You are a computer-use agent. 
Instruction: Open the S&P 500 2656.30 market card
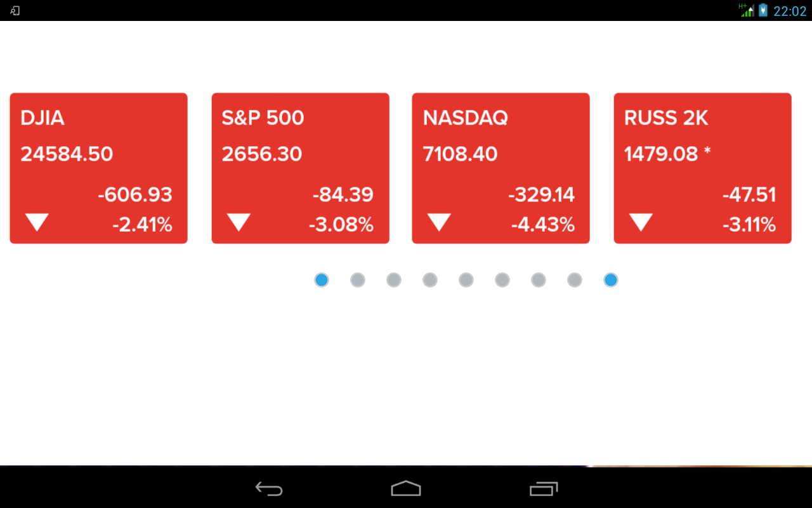point(300,168)
